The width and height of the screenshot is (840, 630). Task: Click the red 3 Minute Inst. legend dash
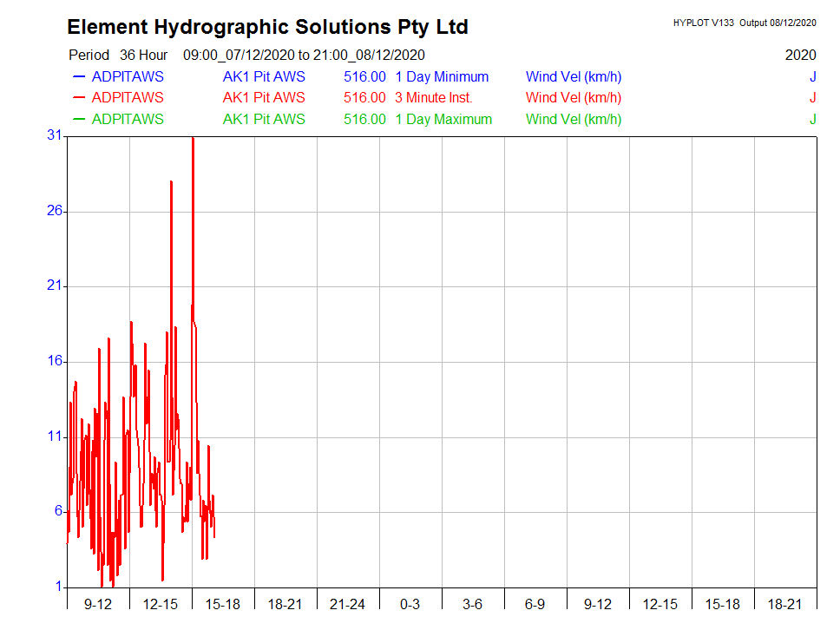click(79, 97)
